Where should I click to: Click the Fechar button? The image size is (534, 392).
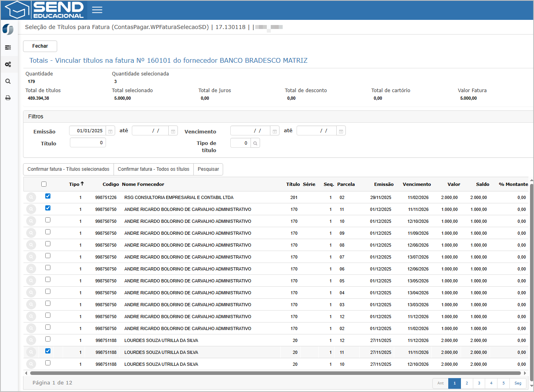40,46
